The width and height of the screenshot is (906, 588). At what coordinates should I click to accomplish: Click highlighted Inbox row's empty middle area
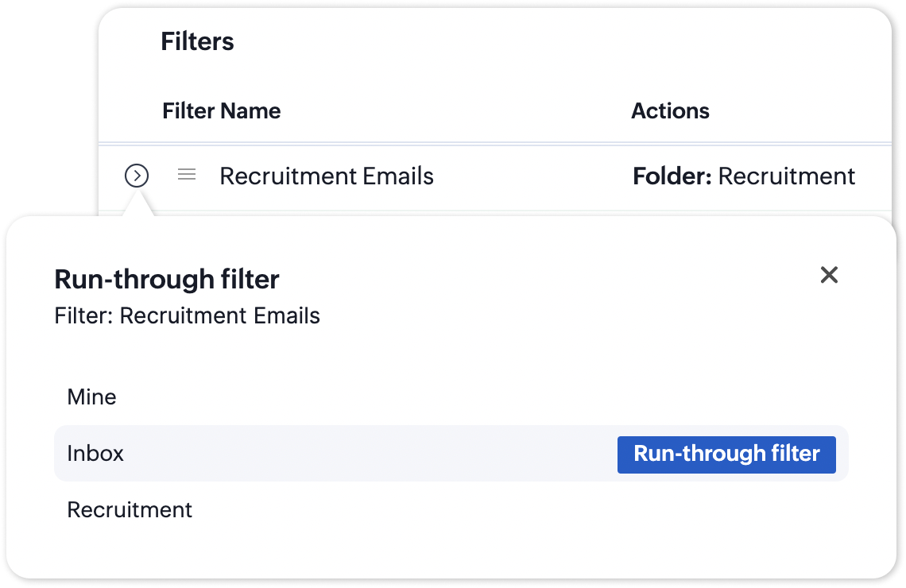(x=366, y=454)
